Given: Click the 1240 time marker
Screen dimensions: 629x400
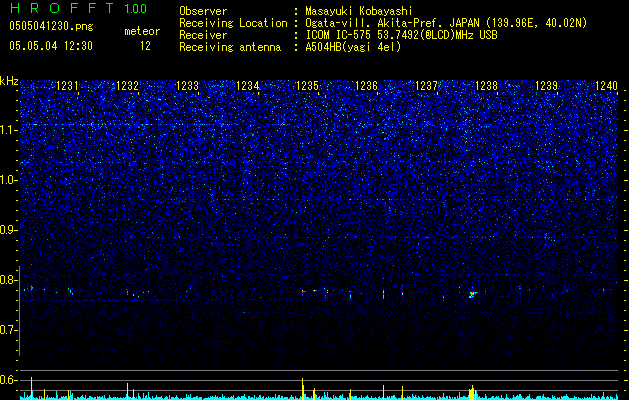Looking at the screenshot, I should tap(606, 86).
